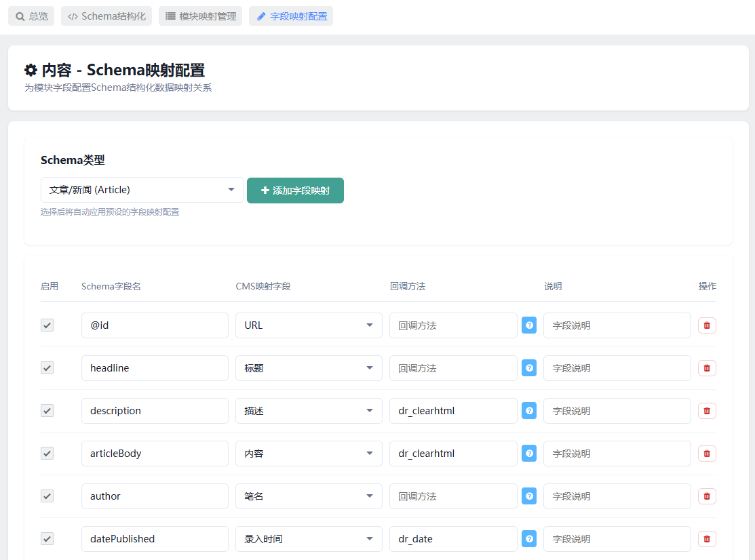Uncheck the enable box for @id
Screen dimensions: 755x560
[47, 325]
